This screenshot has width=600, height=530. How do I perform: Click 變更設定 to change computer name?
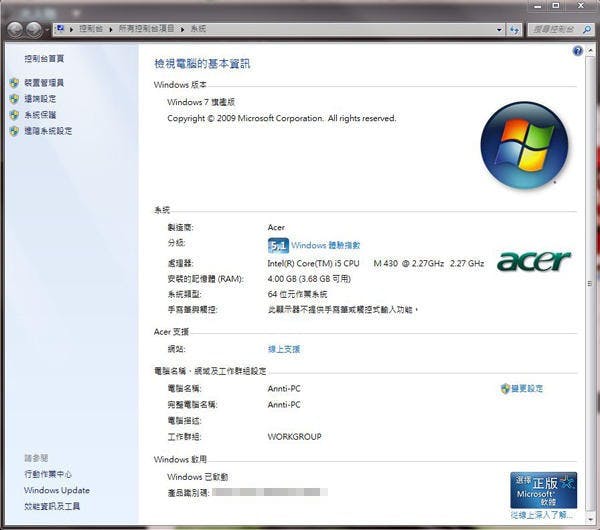527,389
